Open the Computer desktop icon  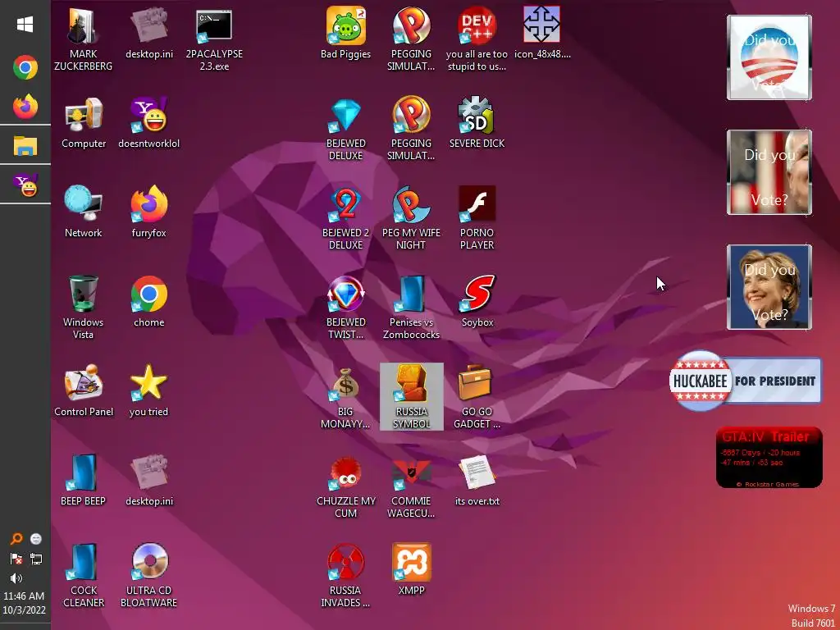[83, 123]
